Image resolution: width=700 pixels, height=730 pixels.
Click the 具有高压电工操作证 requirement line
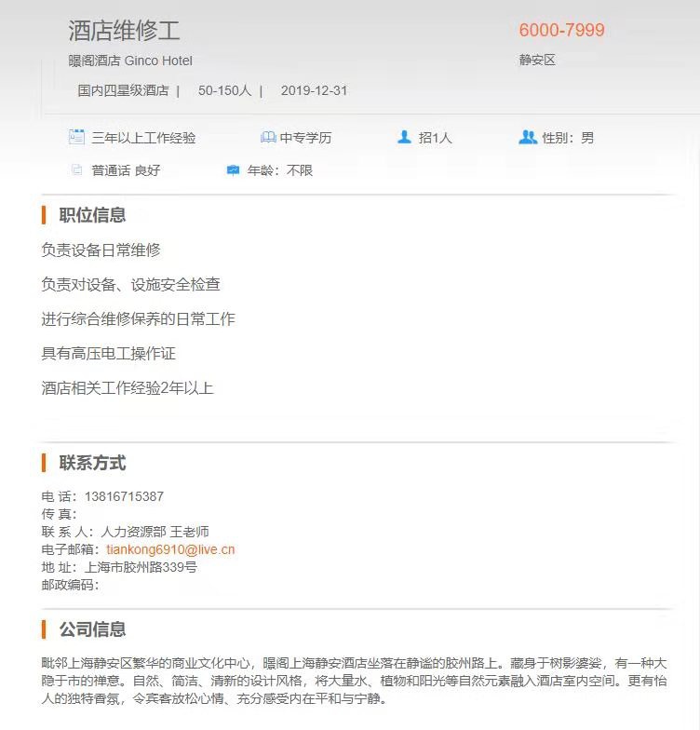(x=108, y=354)
